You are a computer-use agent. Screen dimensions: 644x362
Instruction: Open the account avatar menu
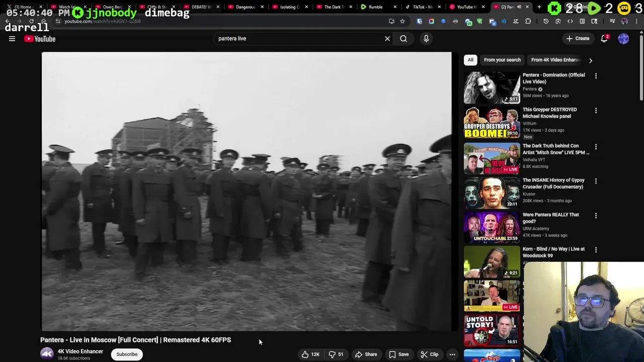coord(623,39)
